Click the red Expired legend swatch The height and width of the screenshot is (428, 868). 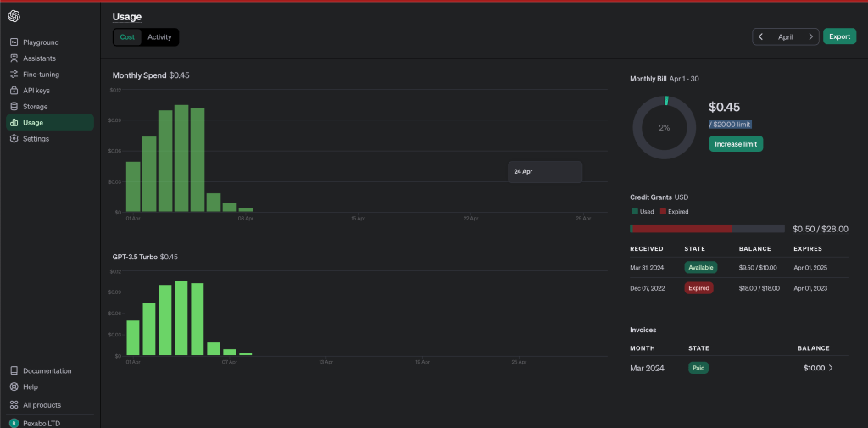click(663, 212)
